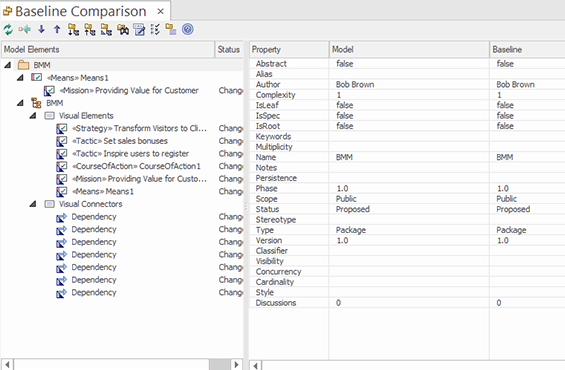Click folder icon with down arrow
The image size is (565, 370).
point(74,30)
